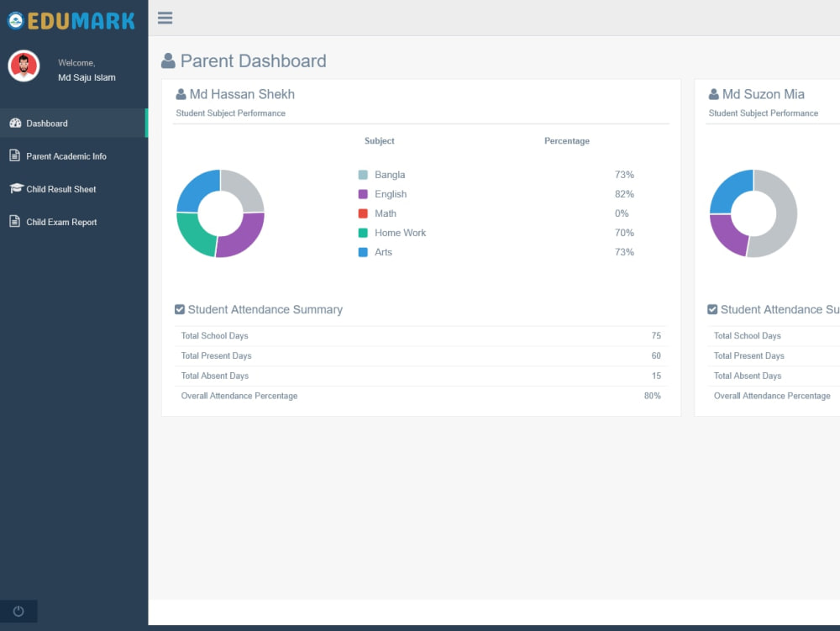Select the Md Saju Islam user name
The width and height of the screenshot is (840, 631).
pyautogui.click(x=87, y=77)
